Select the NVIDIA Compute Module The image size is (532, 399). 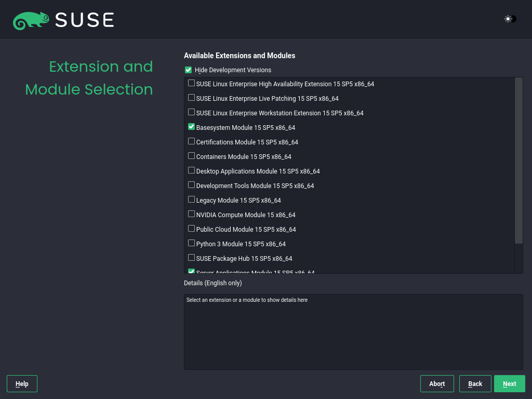[x=191, y=214]
